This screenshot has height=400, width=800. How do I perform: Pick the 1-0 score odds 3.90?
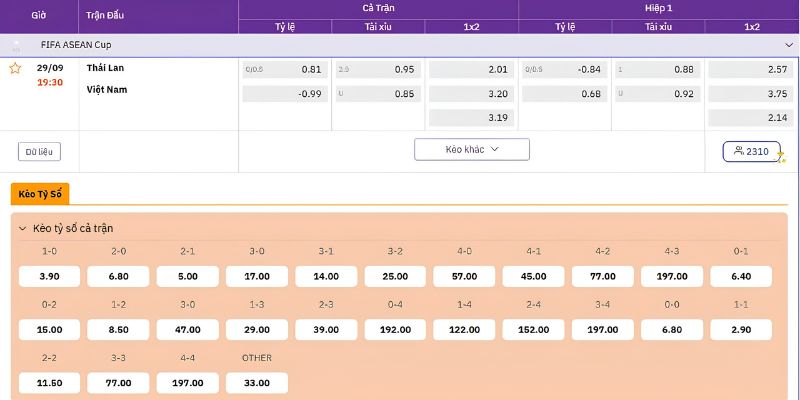49,277
